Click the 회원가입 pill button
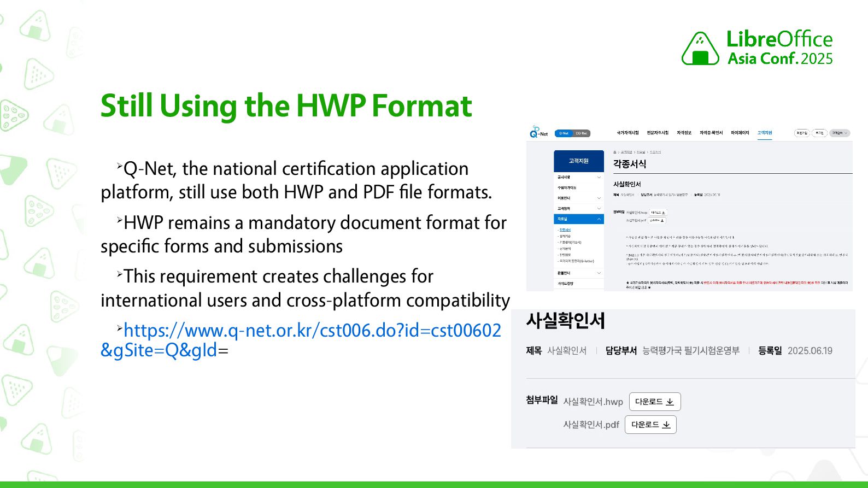Image resolution: width=868 pixels, height=488 pixels. click(x=802, y=133)
